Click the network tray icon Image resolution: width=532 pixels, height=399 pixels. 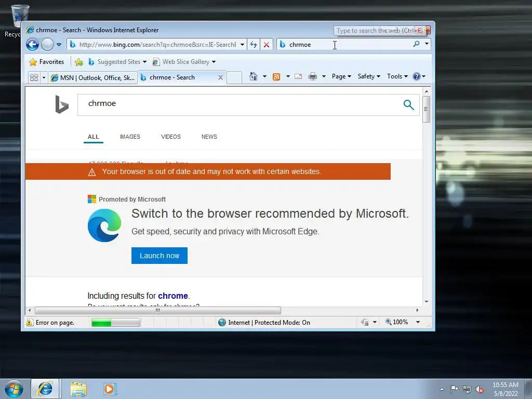(467, 389)
